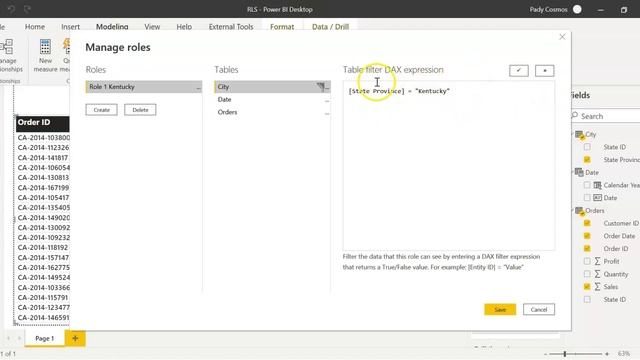Save the role changes

coord(500,309)
